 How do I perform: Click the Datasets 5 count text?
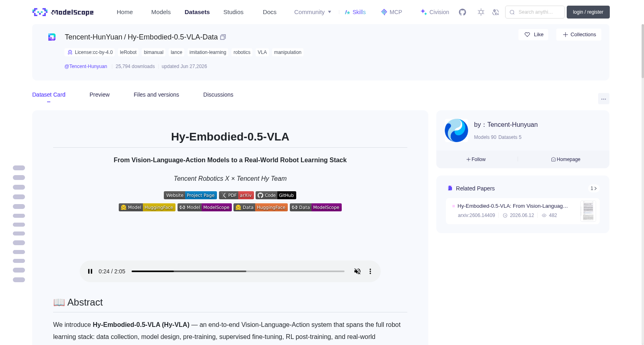click(x=510, y=137)
